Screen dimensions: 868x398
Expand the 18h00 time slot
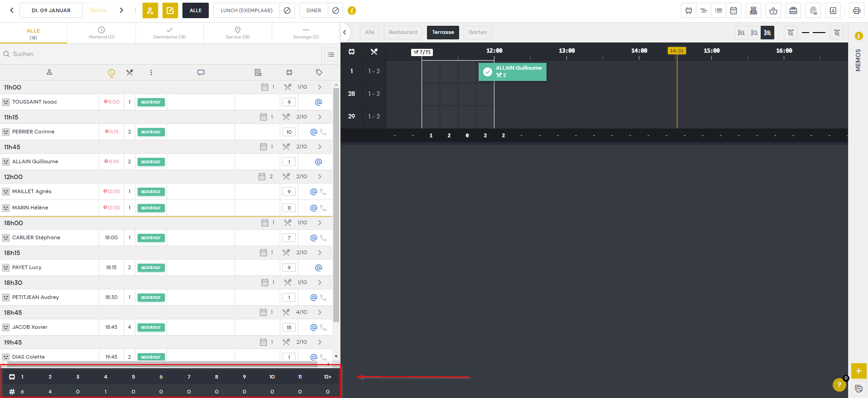[x=320, y=223]
